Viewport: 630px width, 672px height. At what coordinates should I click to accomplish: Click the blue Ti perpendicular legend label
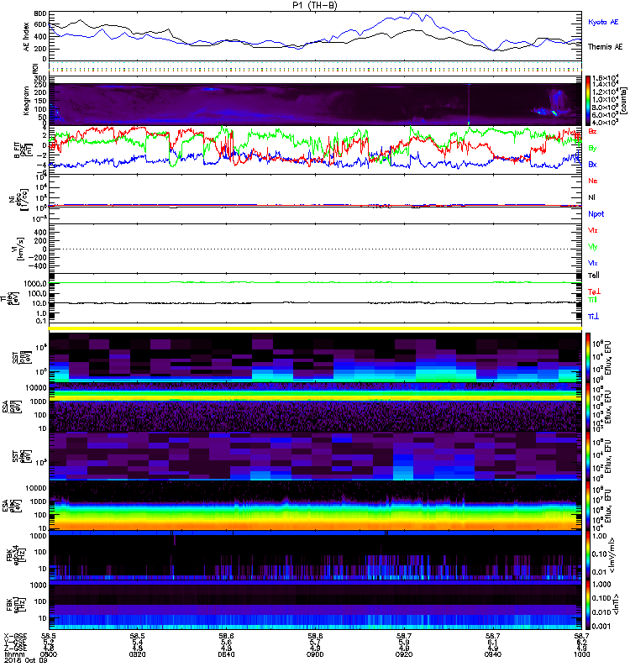tap(593, 317)
